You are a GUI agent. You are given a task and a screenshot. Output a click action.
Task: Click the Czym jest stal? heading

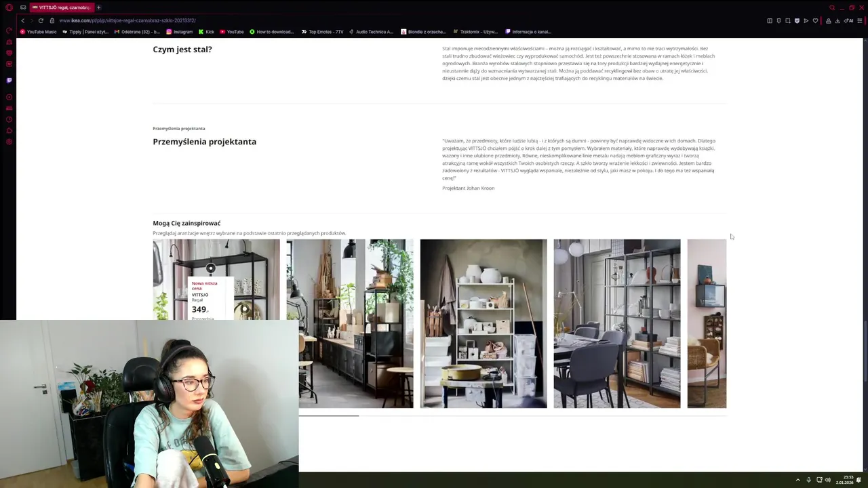pos(182,49)
